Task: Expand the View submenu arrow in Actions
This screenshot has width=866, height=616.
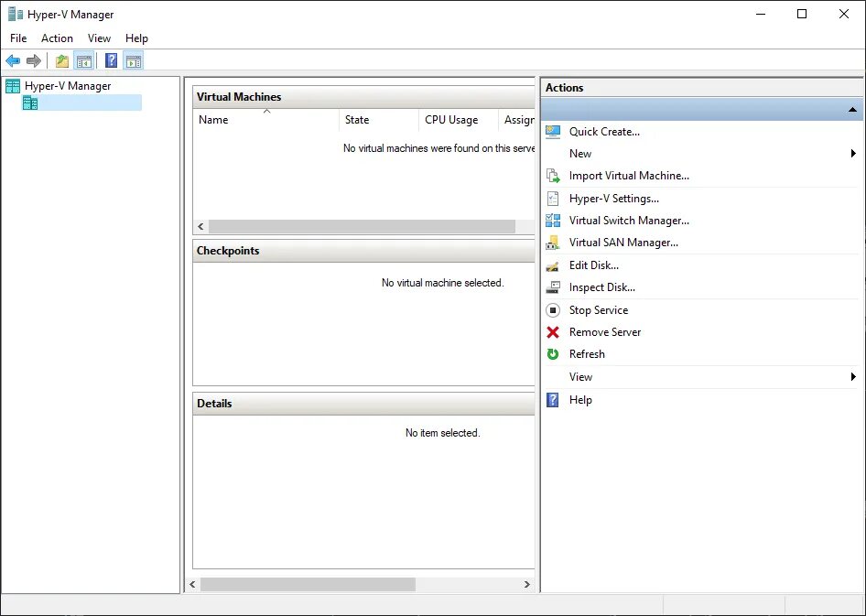Action: pos(853,377)
